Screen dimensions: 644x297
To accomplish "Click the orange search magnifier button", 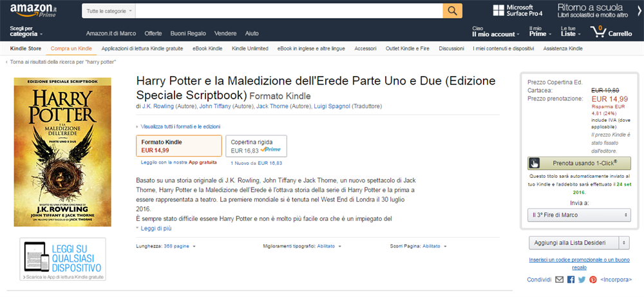I will [x=452, y=11].
